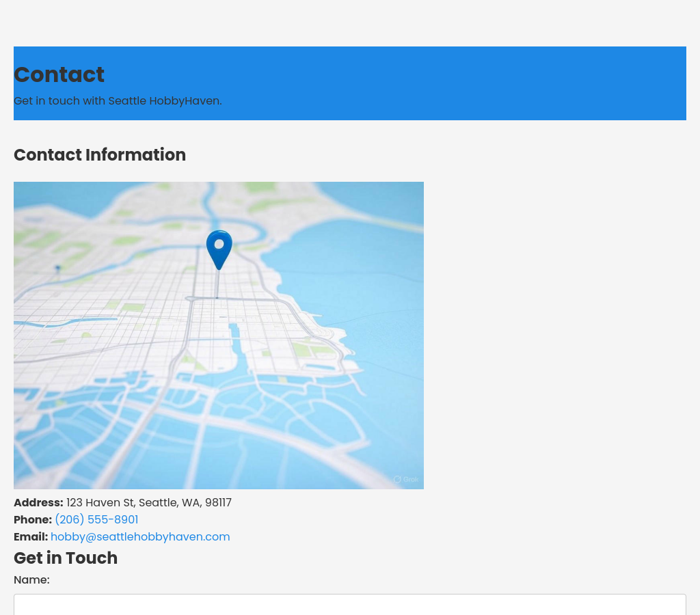Select the "Contact Information" section heading
This screenshot has width=700, height=615.
pyautogui.click(x=100, y=155)
